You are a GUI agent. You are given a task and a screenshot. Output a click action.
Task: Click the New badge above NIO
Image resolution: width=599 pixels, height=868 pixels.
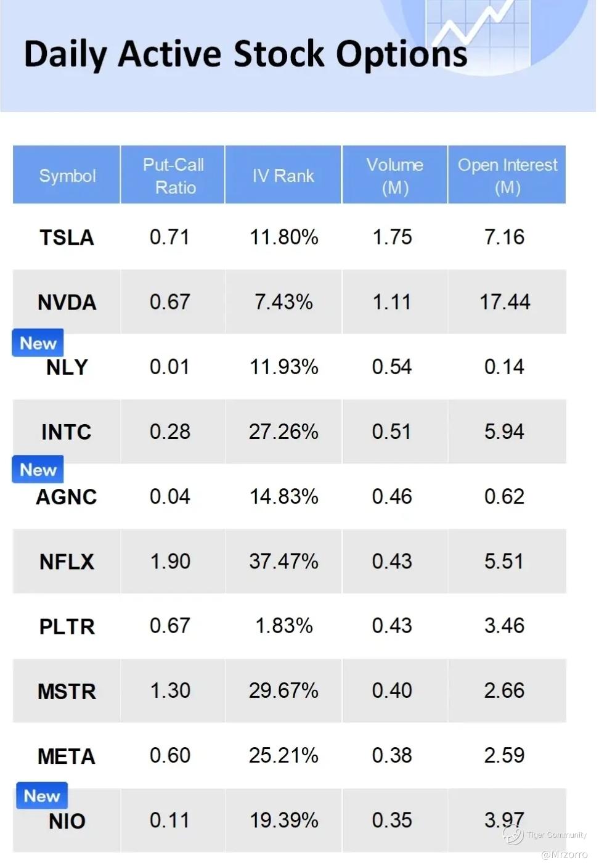[41, 795]
